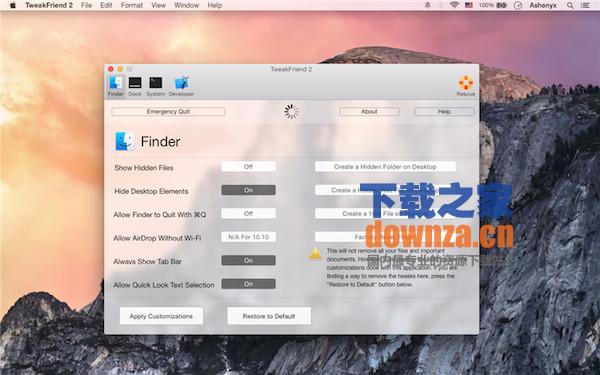Screen dimensions: 600x375
Task: Select the Finder toolbar icon
Action: coord(115,86)
